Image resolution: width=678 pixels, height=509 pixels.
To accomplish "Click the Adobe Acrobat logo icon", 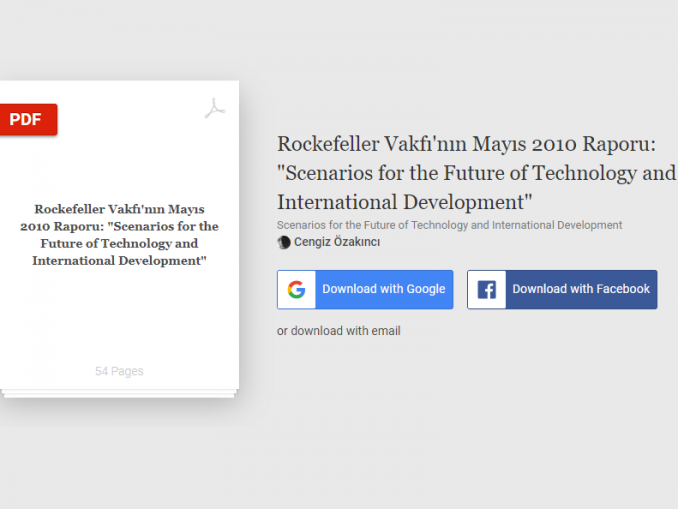I will [x=215, y=109].
